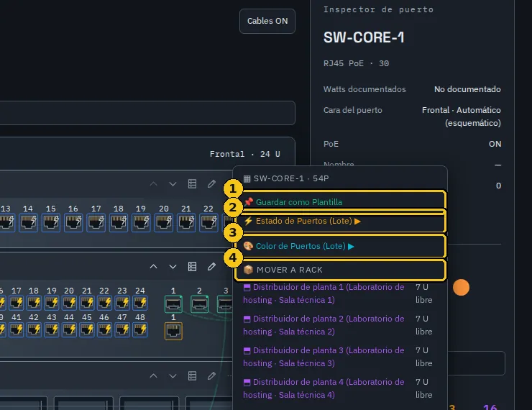Click the PoE ON value

[x=495, y=144]
